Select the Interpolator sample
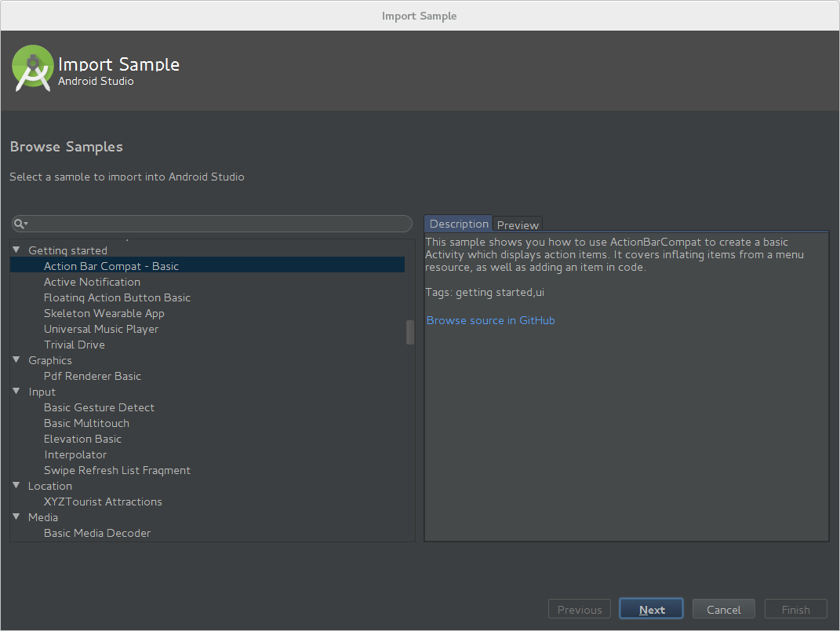Image resolution: width=840 pixels, height=631 pixels. (x=75, y=454)
